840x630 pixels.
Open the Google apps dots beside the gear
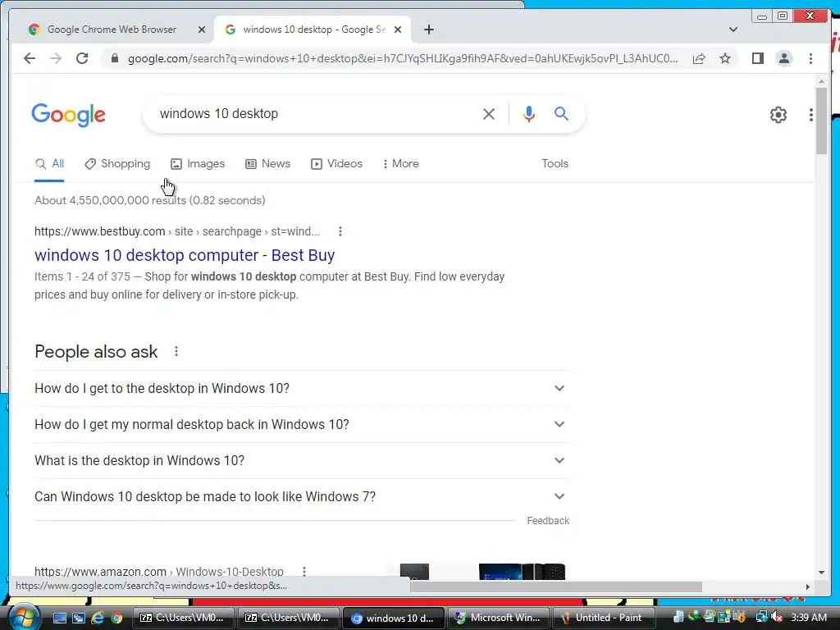coord(811,115)
